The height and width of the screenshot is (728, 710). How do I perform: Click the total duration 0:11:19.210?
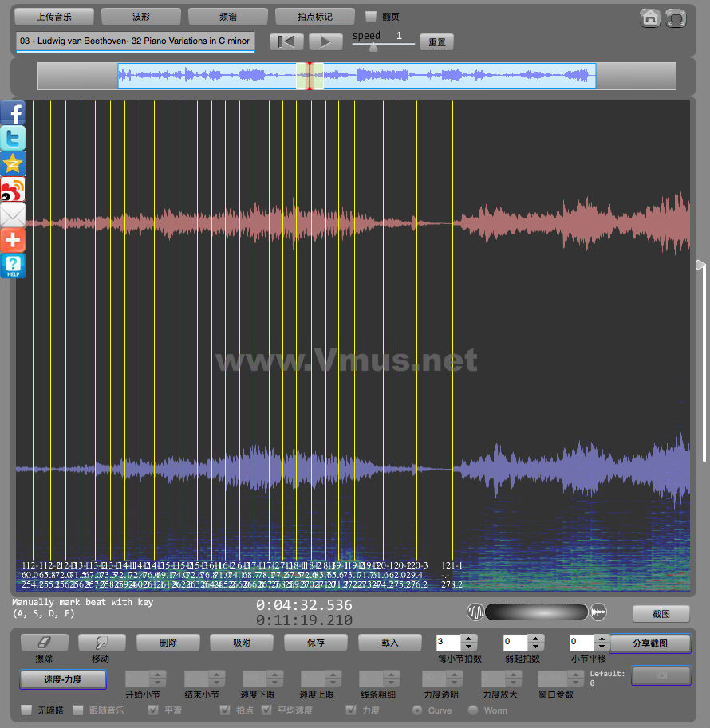click(305, 620)
